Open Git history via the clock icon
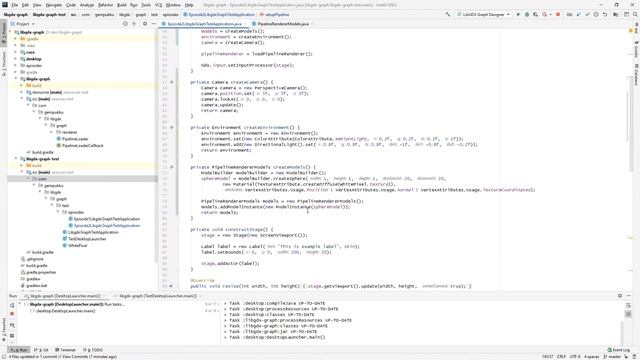 tap(596, 14)
